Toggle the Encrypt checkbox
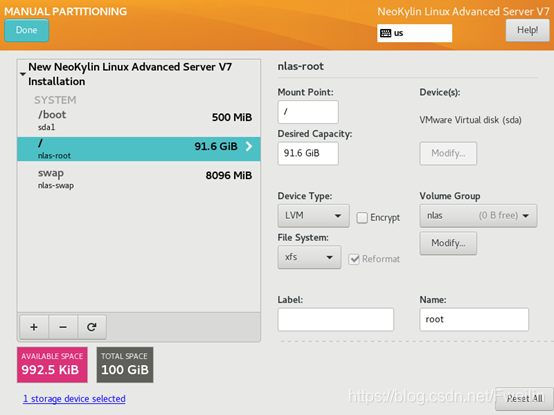The image size is (554, 415). (x=362, y=218)
